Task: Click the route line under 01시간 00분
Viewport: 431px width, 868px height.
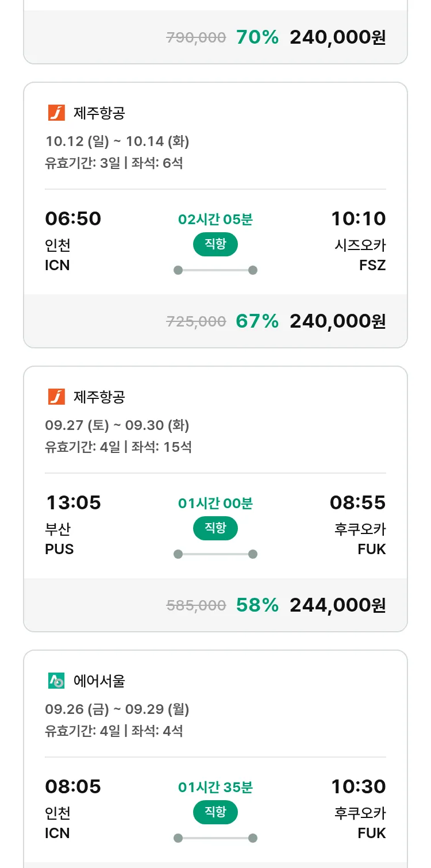Action: pos(215,554)
